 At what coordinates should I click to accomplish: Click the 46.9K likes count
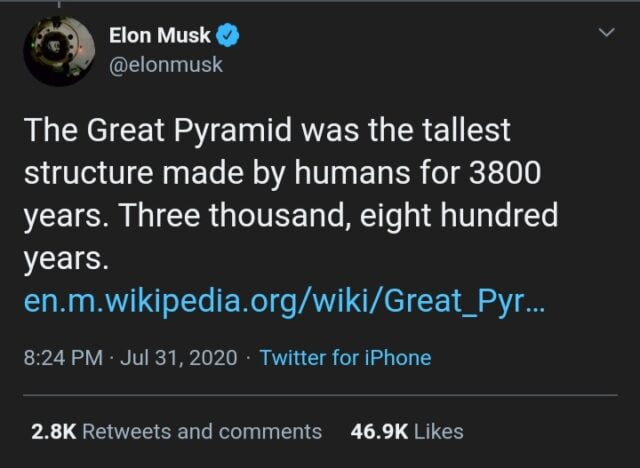point(378,431)
